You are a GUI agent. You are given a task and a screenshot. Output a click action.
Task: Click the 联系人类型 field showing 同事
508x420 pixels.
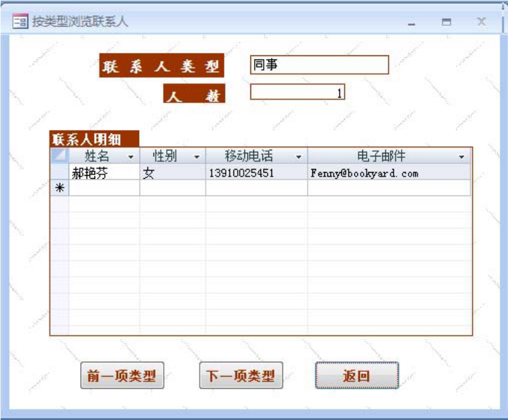pyautogui.click(x=319, y=65)
